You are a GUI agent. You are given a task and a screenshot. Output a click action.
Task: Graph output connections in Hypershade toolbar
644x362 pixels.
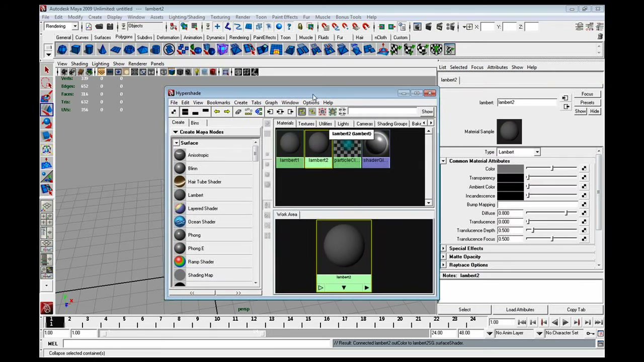point(290,112)
